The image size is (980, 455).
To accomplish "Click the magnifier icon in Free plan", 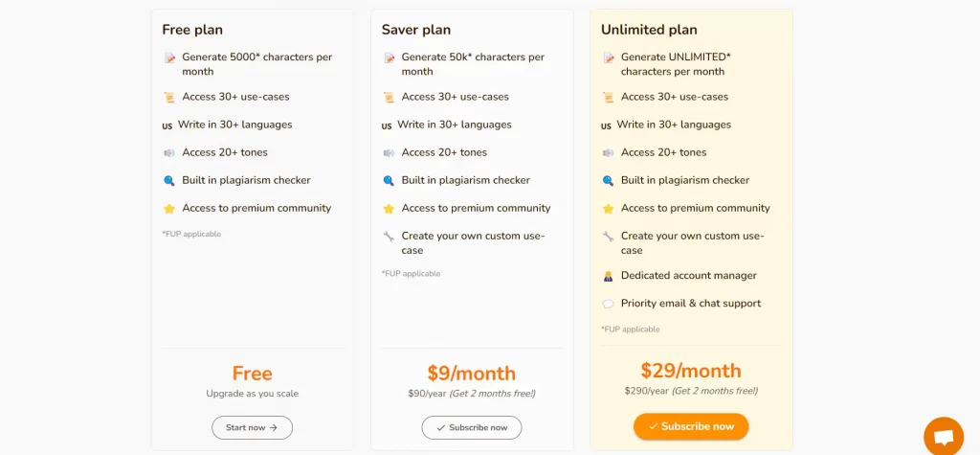I will pyautogui.click(x=169, y=181).
